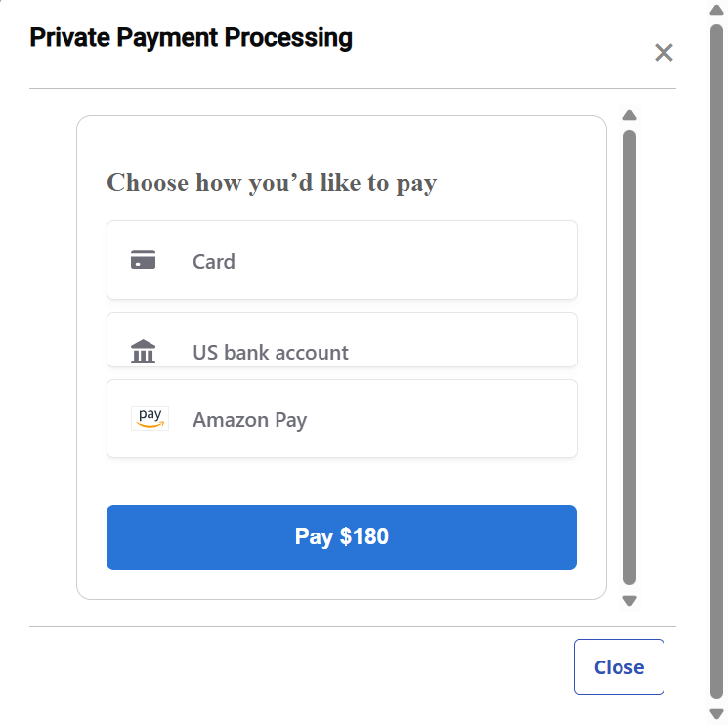Viewport: 728px width, 725px height.
Task: Choose the US bank account option
Action: click(341, 342)
